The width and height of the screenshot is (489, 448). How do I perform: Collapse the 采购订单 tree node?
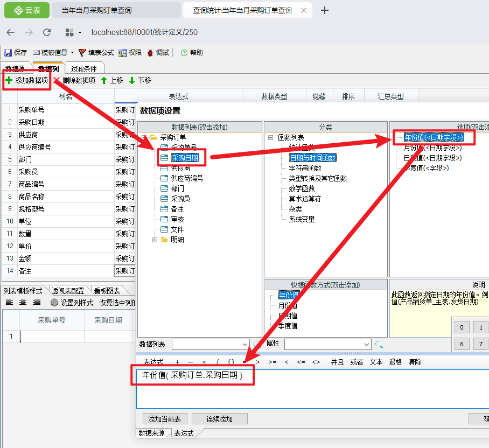click(144, 137)
